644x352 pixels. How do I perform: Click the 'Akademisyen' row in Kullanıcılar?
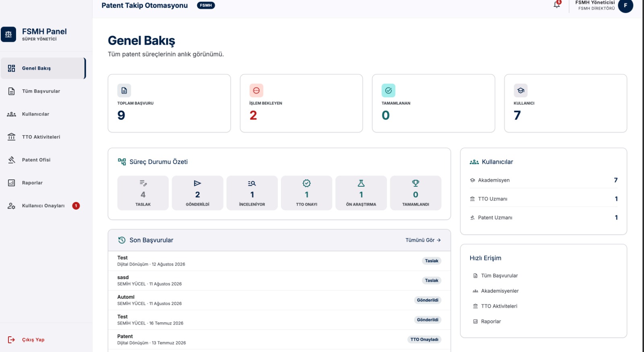(x=543, y=180)
